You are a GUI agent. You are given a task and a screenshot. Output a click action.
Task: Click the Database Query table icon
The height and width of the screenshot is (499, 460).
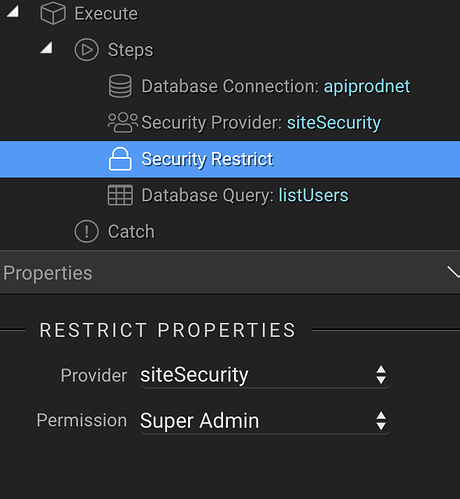(x=120, y=195)
